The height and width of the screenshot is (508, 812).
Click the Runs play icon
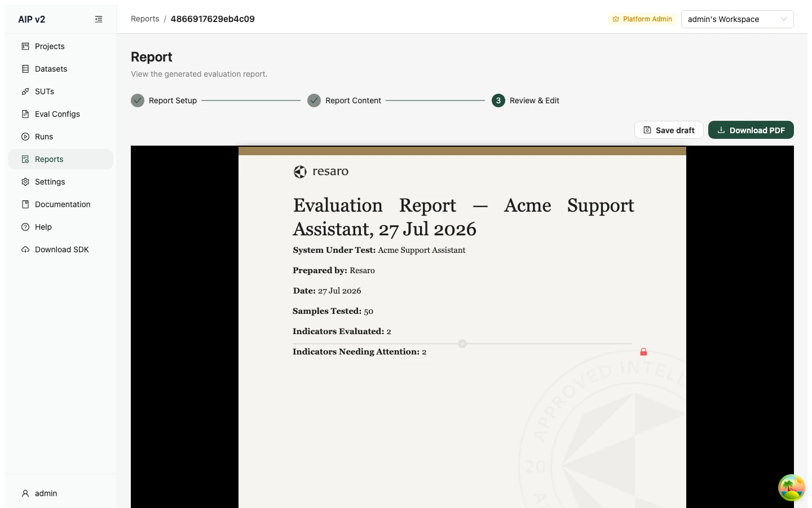coord(25,137)
